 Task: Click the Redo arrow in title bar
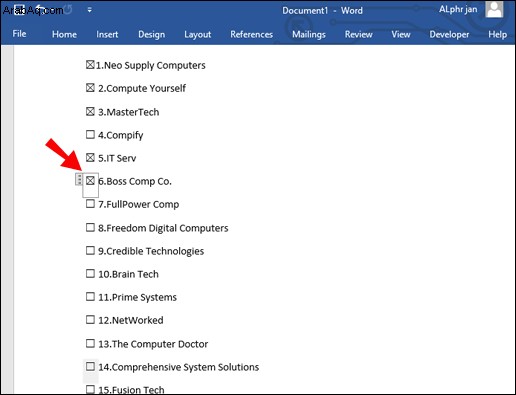[68, 10]
